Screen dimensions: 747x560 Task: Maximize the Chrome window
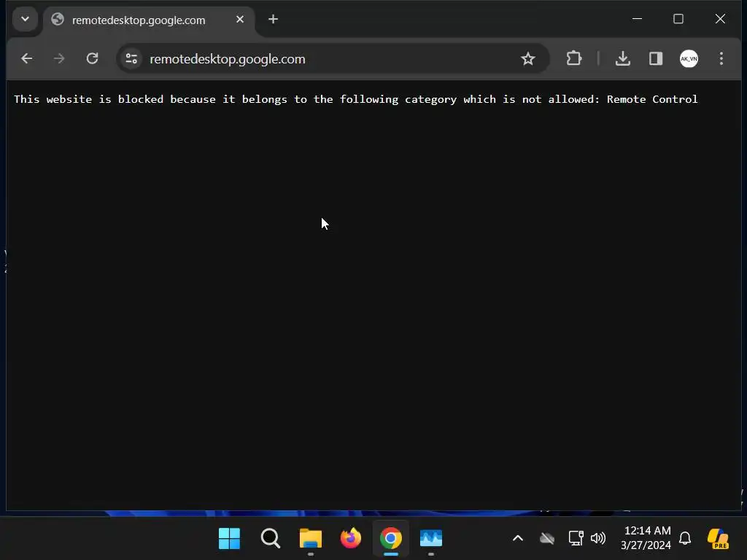pos(678,19)
